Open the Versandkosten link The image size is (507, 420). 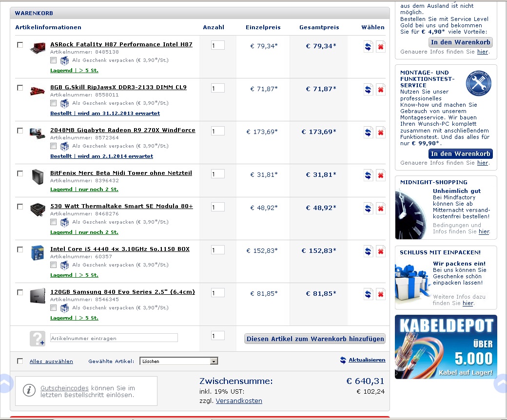point(239,401)
